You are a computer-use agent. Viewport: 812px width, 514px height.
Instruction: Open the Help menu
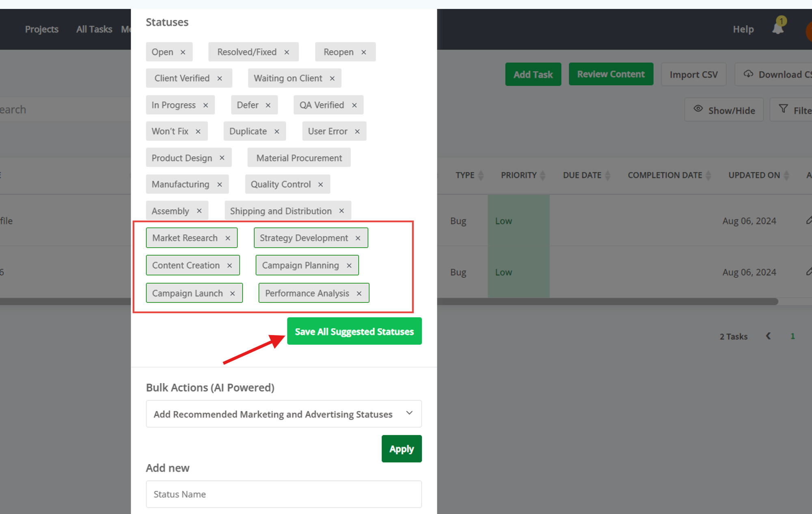pos(743,29)
